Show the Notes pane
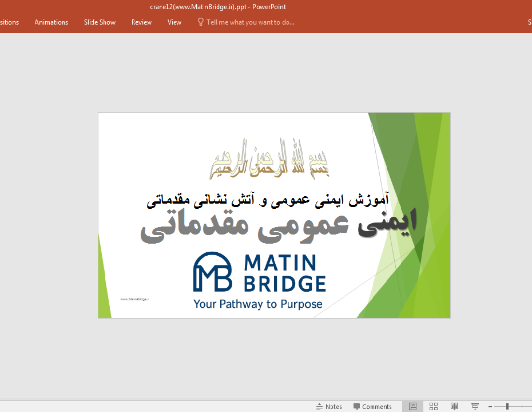532x413 pixels. (x=329, y=406)
